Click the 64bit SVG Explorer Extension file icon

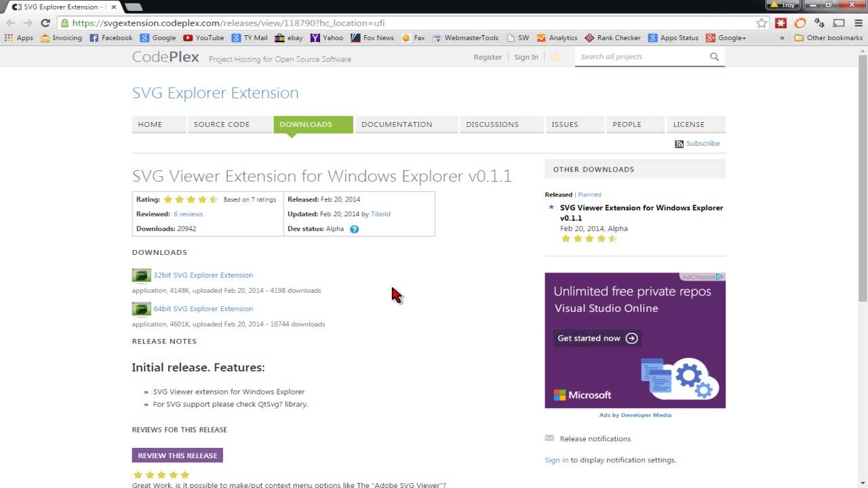[142, 309]
